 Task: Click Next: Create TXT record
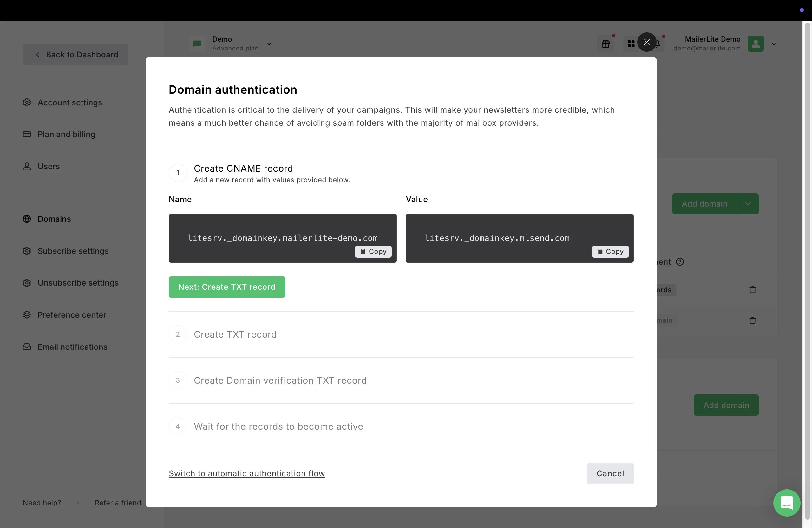[226, 287]
